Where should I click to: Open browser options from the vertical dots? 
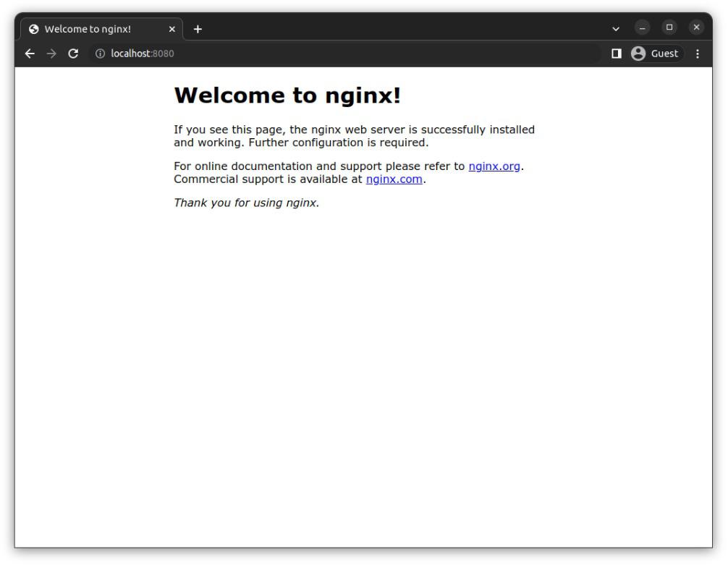(697, 53)
